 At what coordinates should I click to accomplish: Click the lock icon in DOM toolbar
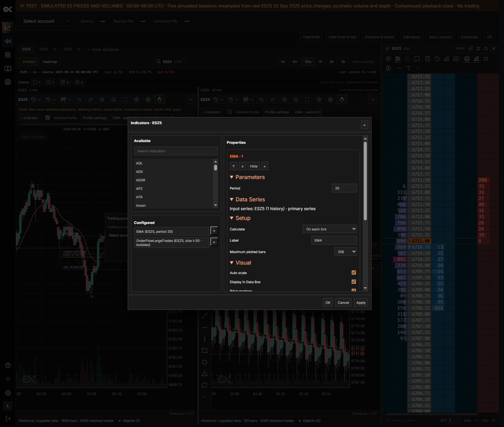click(x=407, y=59)
